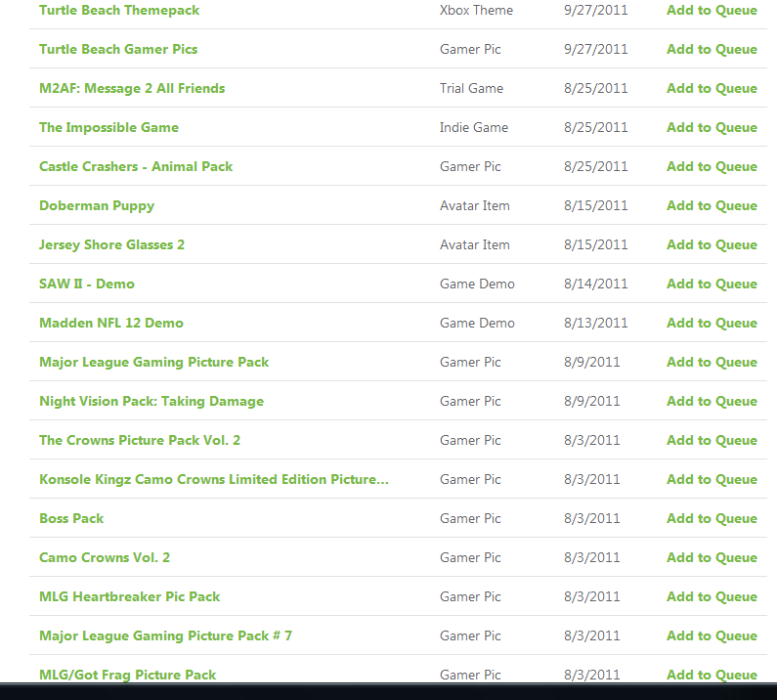Open Major League Gaming Picture Pack # 7
This screenshot has width=777, height=700.
point(165,636)
